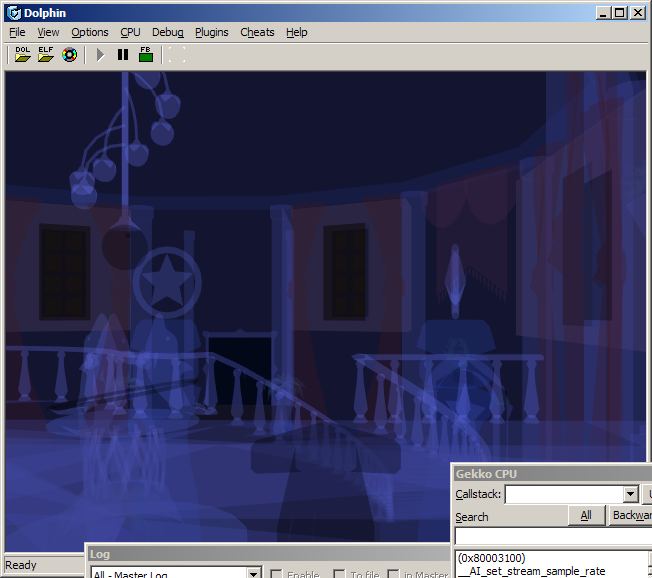Expand the Callstack dropdown in Gekko CPU
Image resolution: width=652 pixels, height=578 pixels.
(x=630, y=494)
